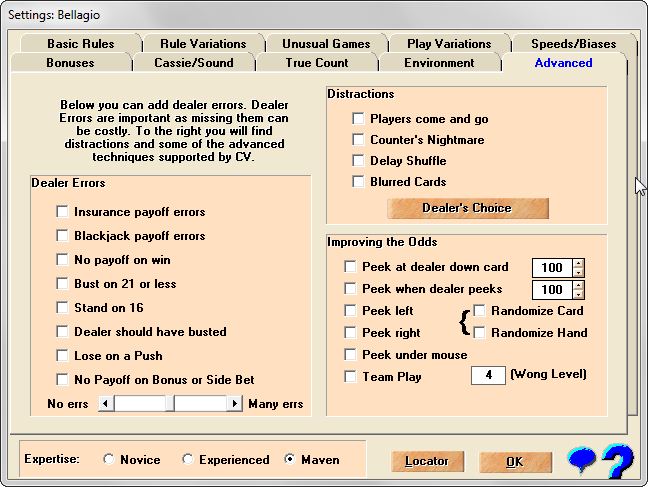
Task: Check Lose on a Push
Action: click(x=62, y=356)
